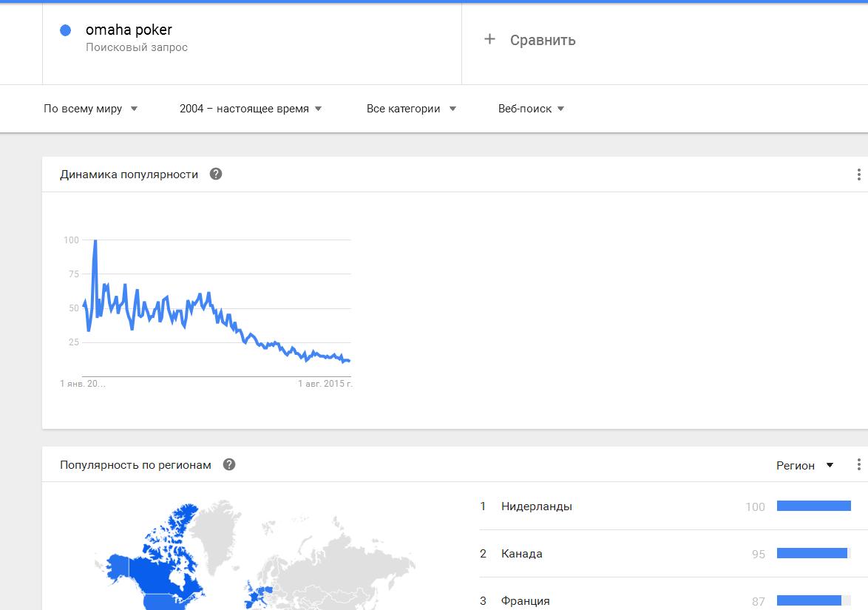Open the three-dot menu of the regions card
Viewport: 868px width, 610px height.
tap(858, 464)
